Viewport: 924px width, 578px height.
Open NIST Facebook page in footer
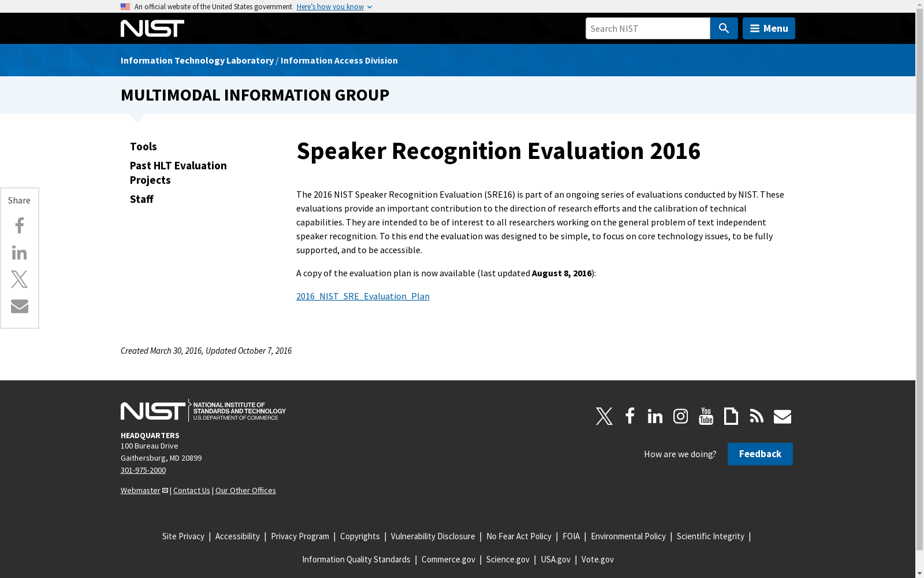click(x=630, y=416)
